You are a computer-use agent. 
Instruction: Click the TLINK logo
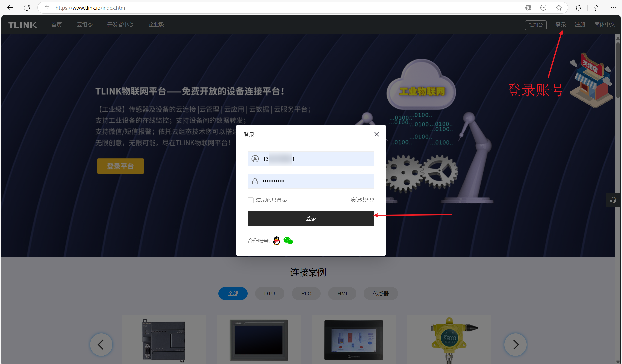(23, 25)
